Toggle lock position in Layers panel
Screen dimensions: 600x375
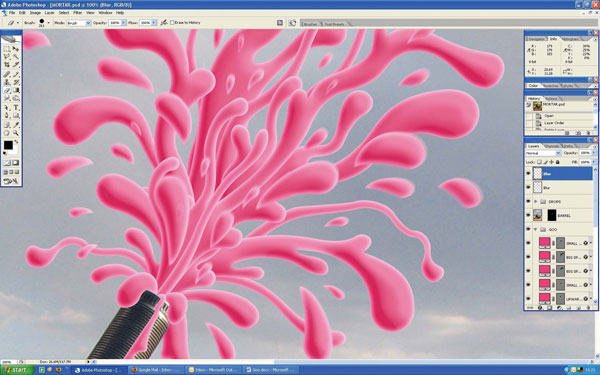pos(551,162)
